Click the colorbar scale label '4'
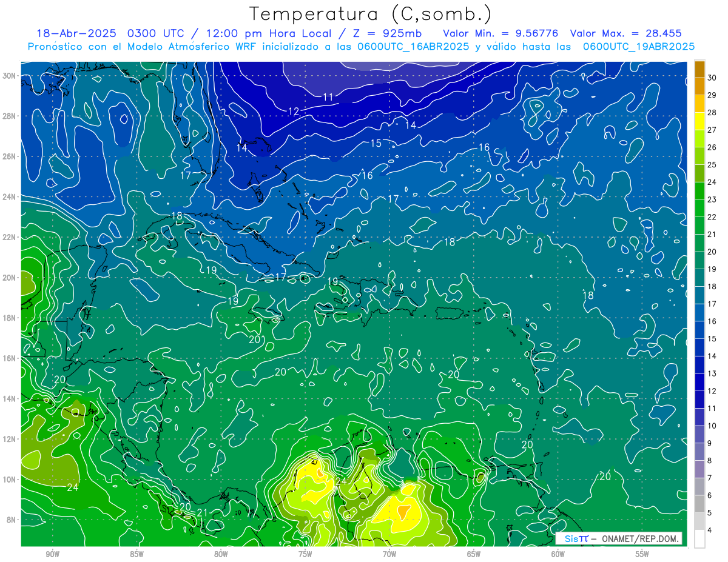This screenshot has width=728, height=562. pyautogui.click(x=710, y=530)
